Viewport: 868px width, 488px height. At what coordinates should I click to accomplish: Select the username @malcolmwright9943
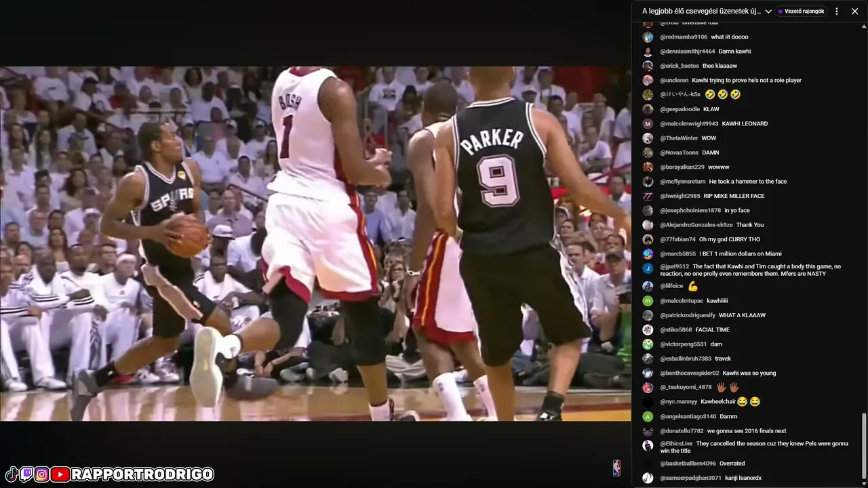pyautogui.click(x=689, y=124)
